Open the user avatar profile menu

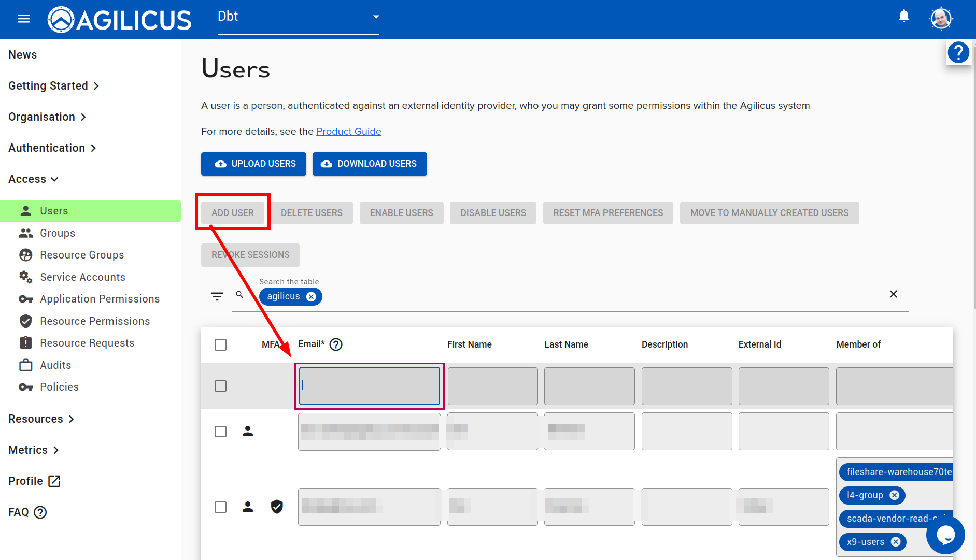941,19
